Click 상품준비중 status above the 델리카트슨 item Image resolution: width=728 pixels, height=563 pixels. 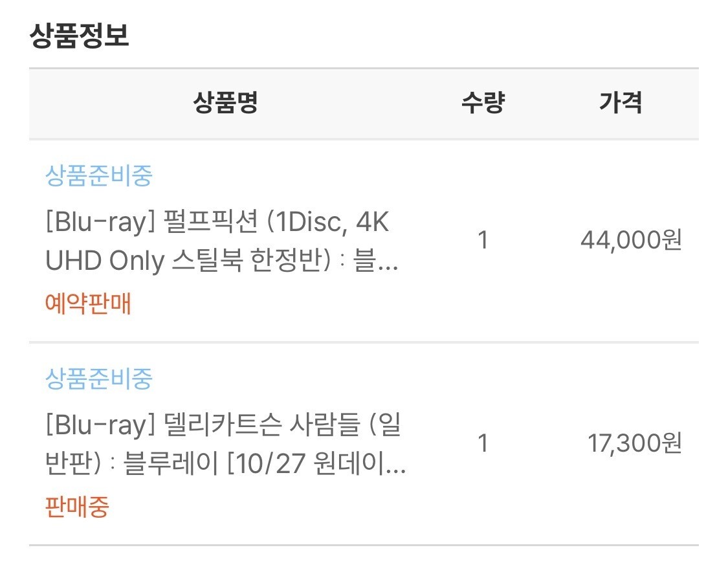98,378
